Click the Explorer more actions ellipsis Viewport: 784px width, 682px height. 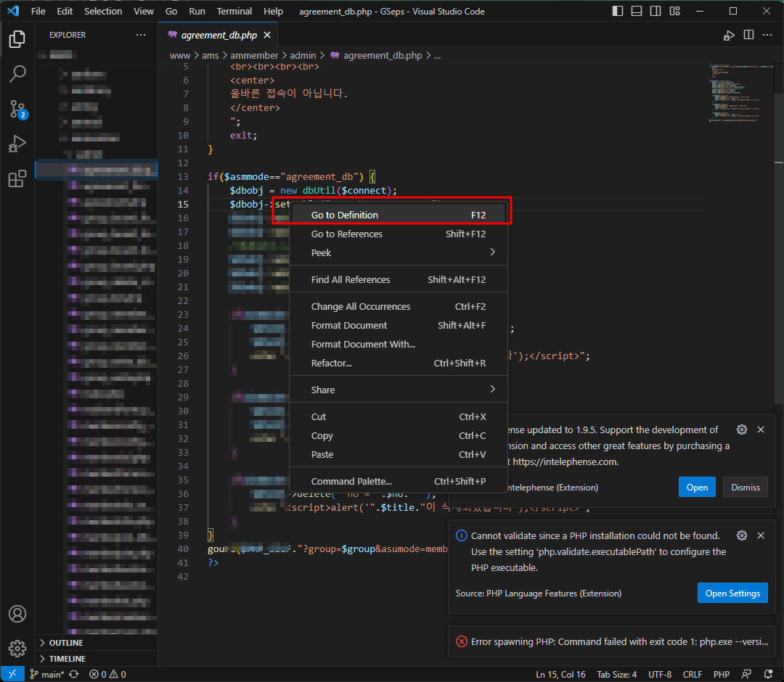pyautogui.click(x=141, y=35)
